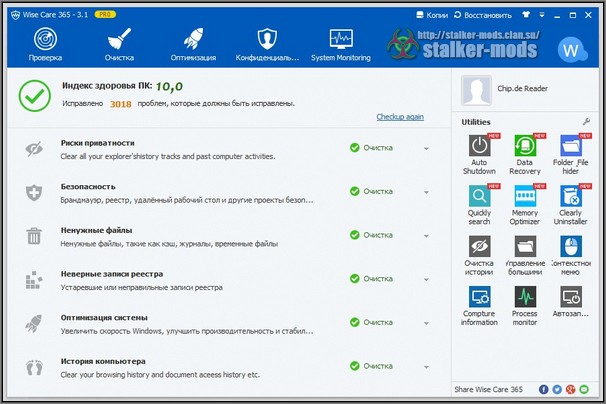Share Wise Care 365 on Twitter
606x404 pixels.
(x=557, y=389)
